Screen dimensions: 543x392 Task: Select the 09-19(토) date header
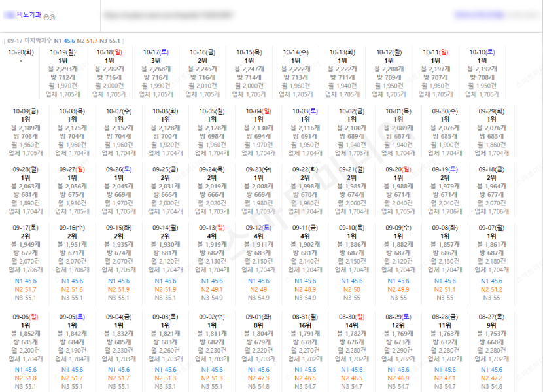point(445,169)
